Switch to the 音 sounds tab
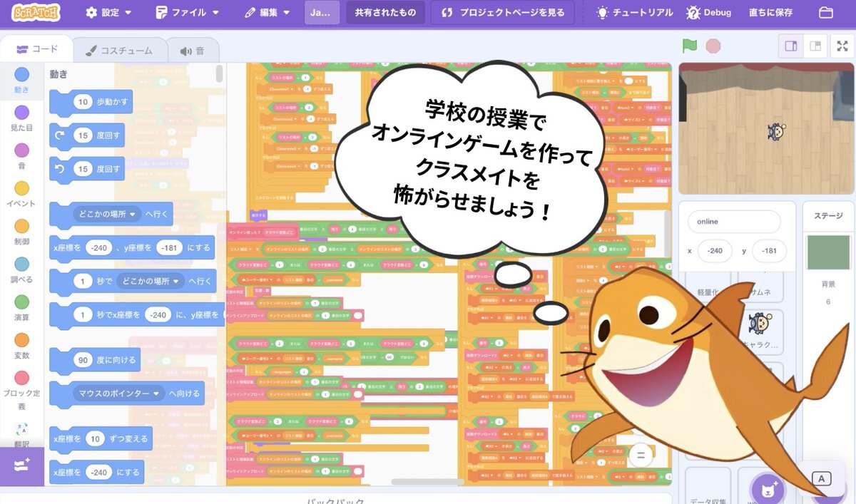856x504 pixels. (x=193, y=51)
